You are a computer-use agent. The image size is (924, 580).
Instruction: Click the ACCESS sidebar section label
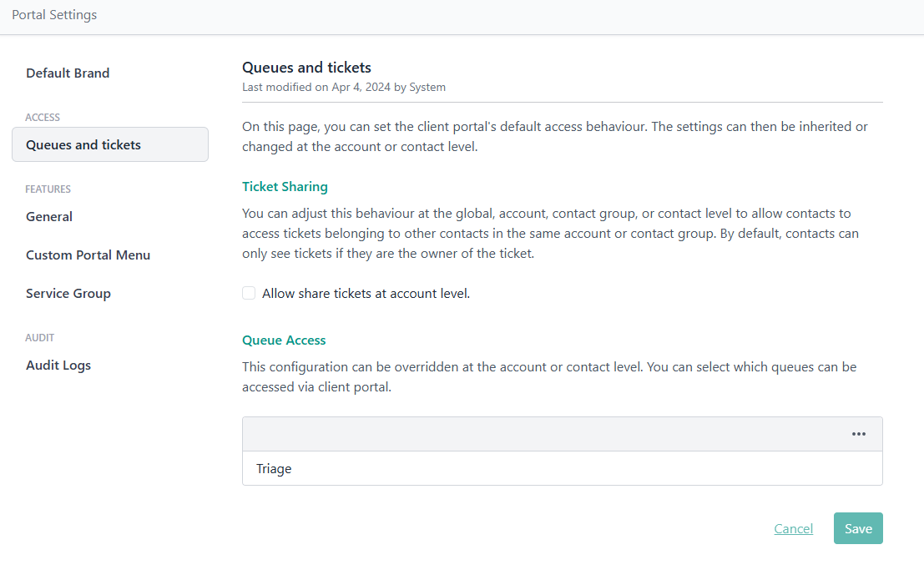click(x=43, y=118)
